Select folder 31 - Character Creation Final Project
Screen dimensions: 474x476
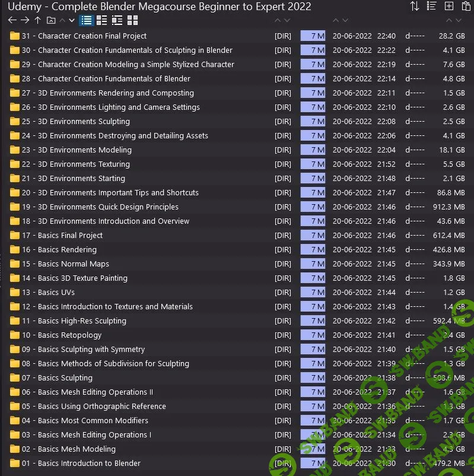tap(92, 36)
